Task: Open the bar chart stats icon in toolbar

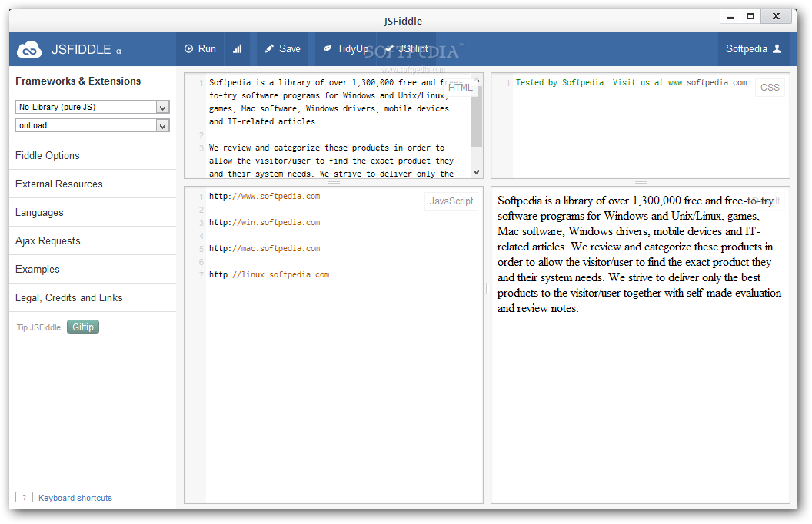Action: tap(237, 48)
